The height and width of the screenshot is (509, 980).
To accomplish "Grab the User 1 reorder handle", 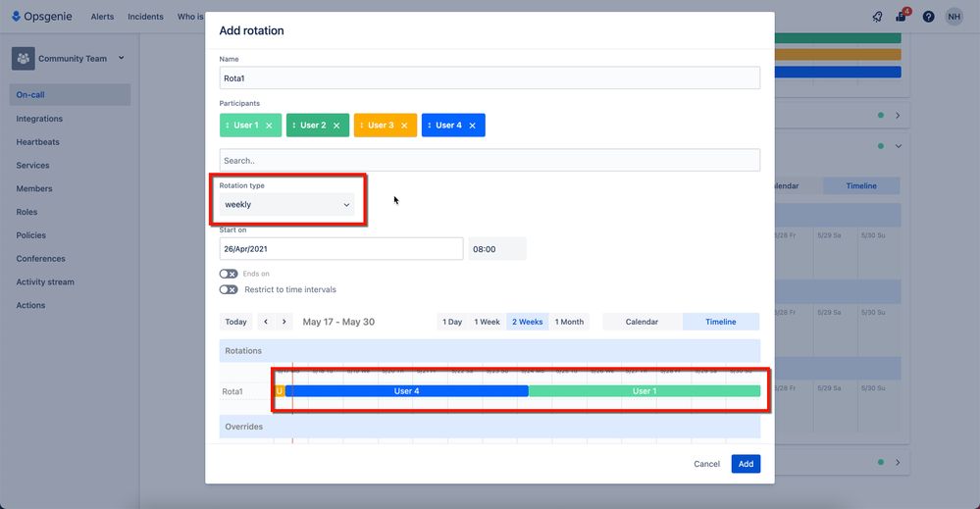I will pos(227,126).
